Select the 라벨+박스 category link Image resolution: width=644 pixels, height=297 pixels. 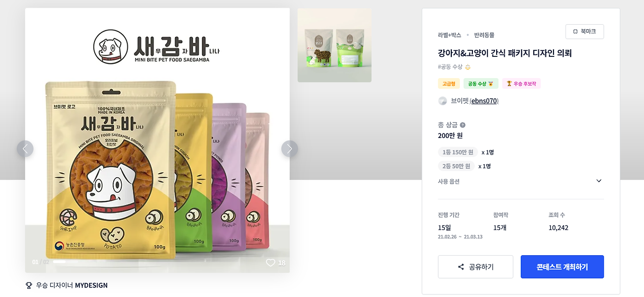(x=449, y=35)
